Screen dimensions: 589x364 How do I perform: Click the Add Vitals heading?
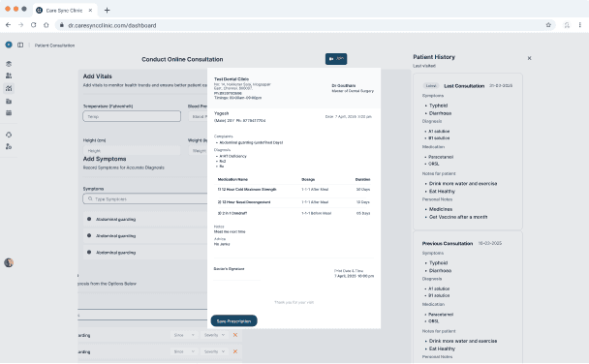tap(97, 76)
